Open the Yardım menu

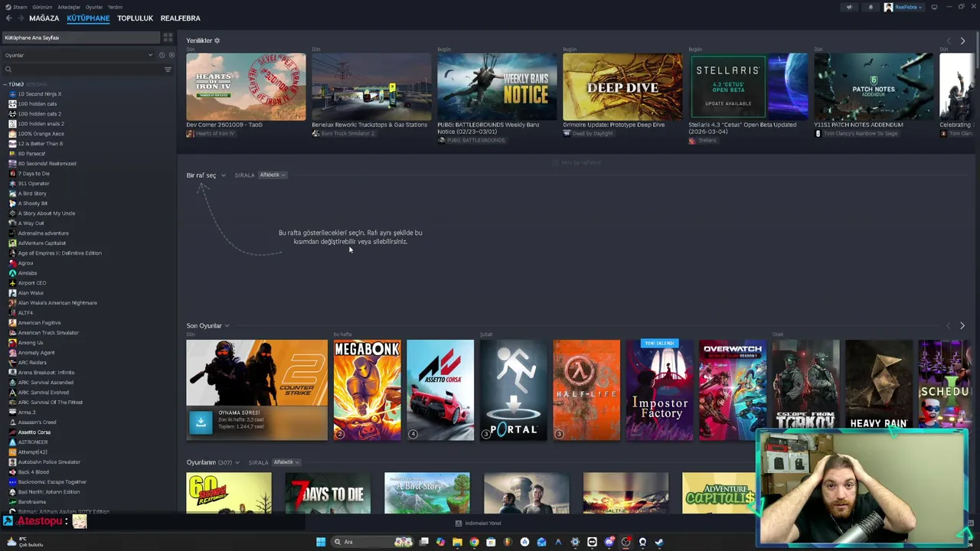115,7
